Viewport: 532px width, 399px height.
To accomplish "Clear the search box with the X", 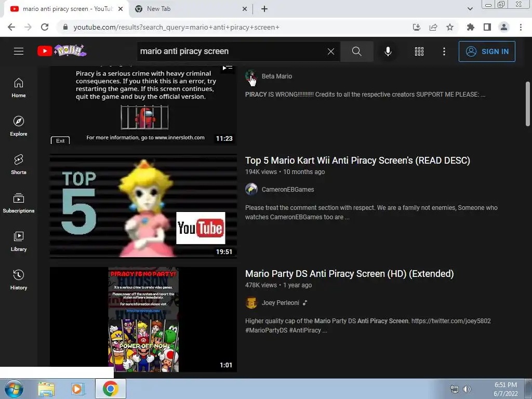I will coord(331,51).
